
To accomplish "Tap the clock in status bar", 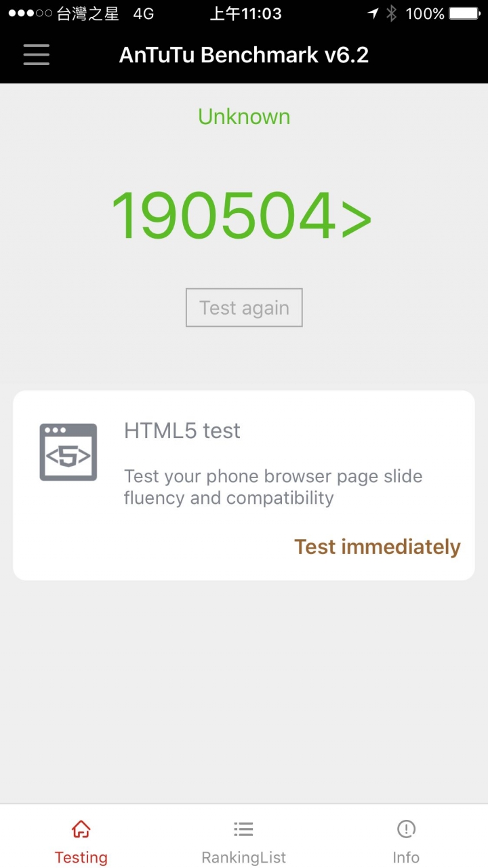I will [x=245, y=14].
